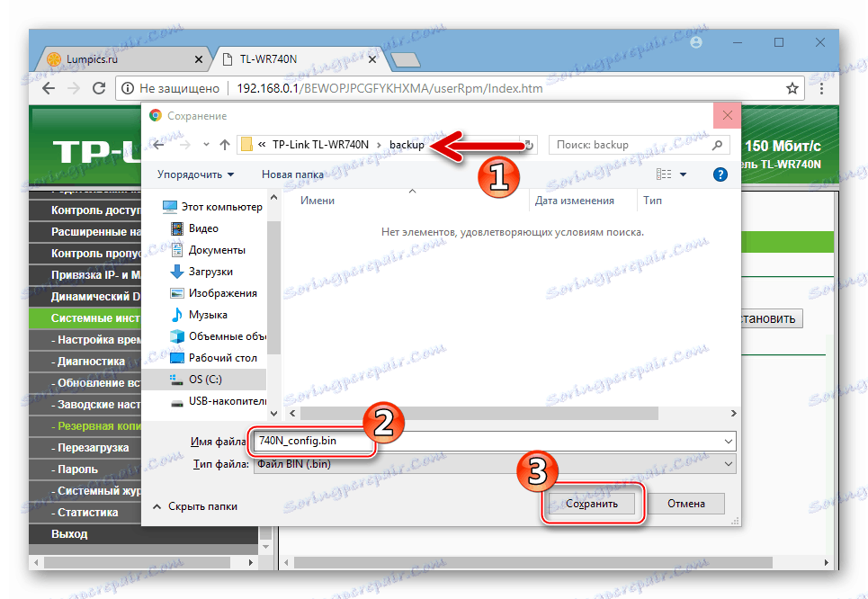Switch to the Lumpics.ru tab
Screen dimensions: 868x599
click(x=124, y=59)
